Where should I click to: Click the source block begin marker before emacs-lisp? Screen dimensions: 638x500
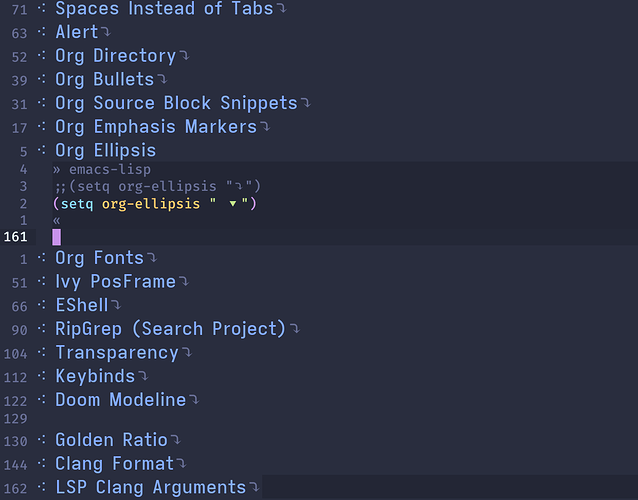[x=58, y=170]
